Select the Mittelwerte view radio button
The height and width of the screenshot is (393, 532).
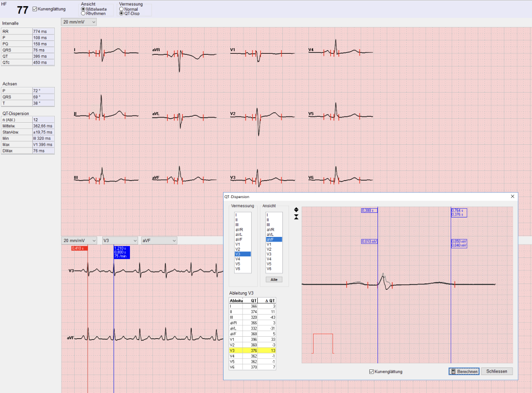83,9
